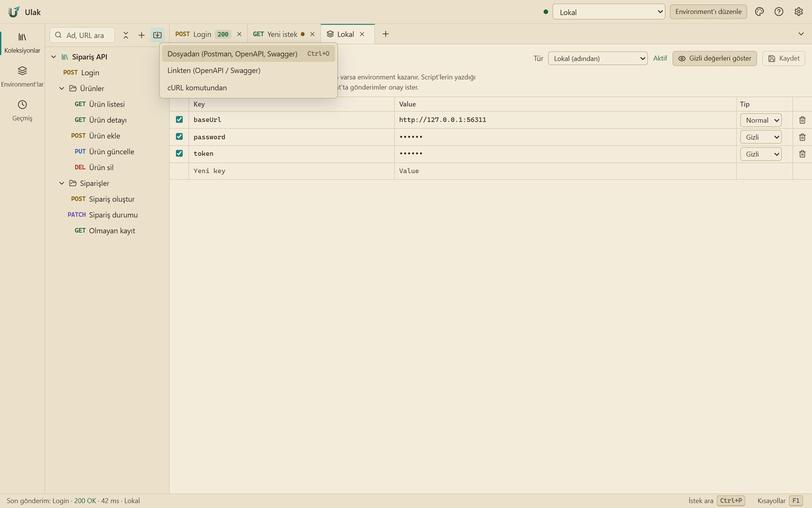The image size is (812, 508).
Task: Uncheck the baseUrl variable checkbox
Action: pyautogui.click(x=179, y=120)
